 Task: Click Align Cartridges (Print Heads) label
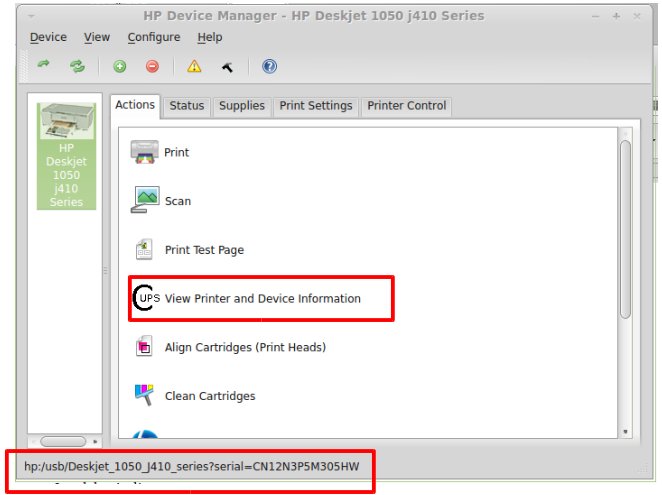pyautogui.click(x=245, y=347)
